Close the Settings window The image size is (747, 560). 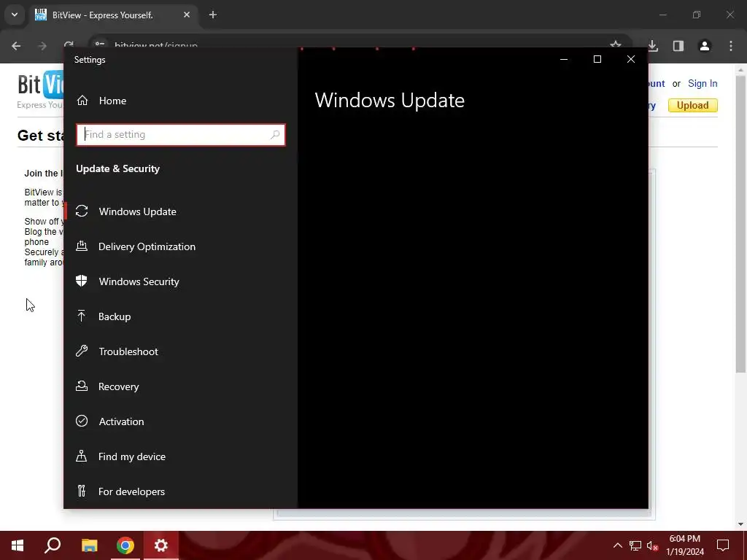[x=631, y=59]
